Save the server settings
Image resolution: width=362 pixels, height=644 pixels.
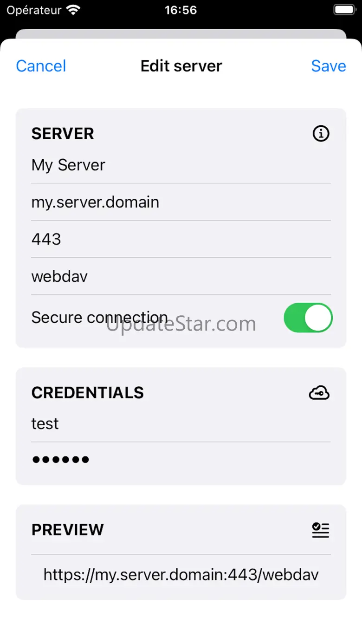329,66
